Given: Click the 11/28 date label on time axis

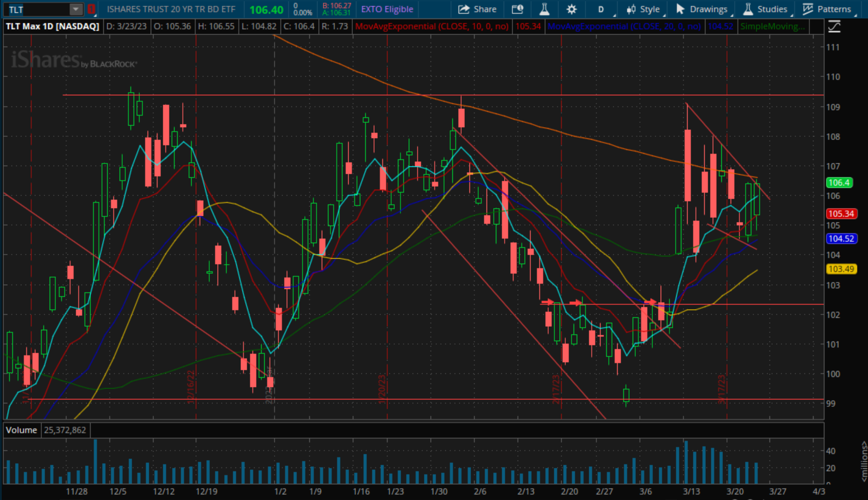Looking at the screenshot, I should coord(77,491).
